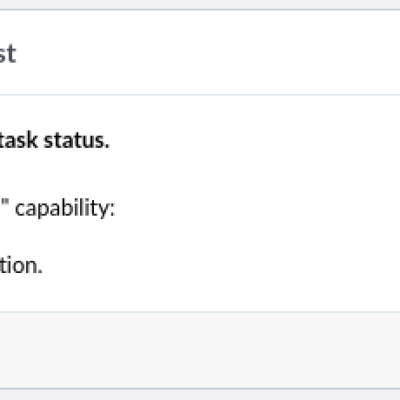Click blank area between capability and "tion." lines

point(200,237)
